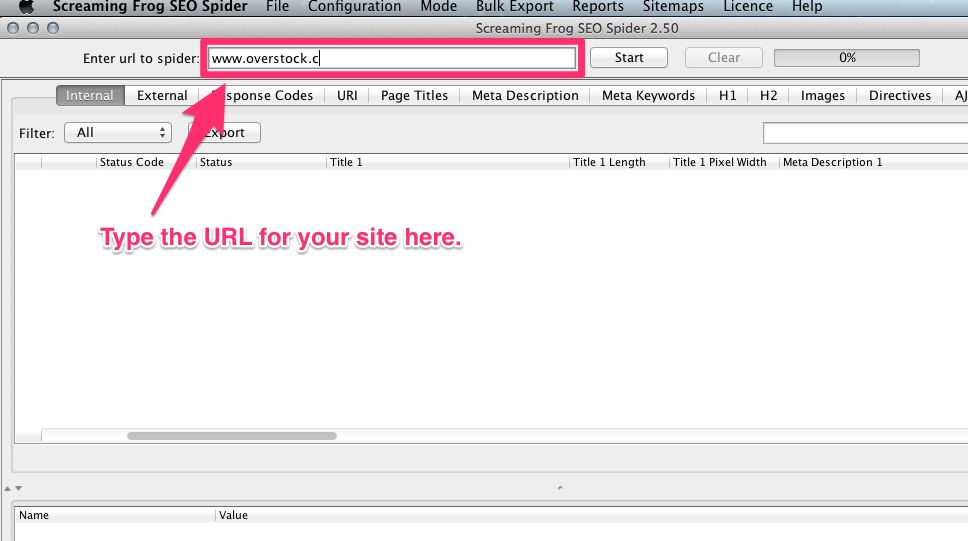Viewport: 968px width, 541px height.
Task: Open the Reports menu
Action: pyautogui.click(x=598, y=6)
